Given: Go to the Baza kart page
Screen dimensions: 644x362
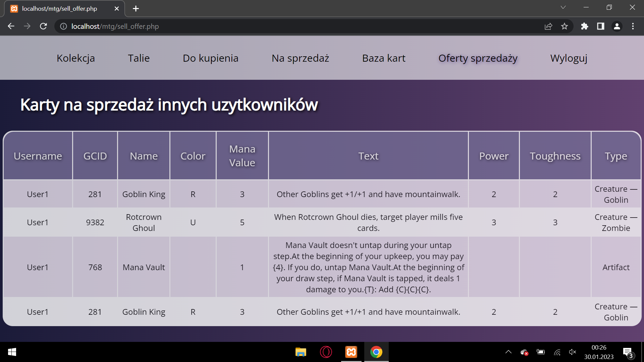Looking at the screenshot, I should (x=384, y=58).
